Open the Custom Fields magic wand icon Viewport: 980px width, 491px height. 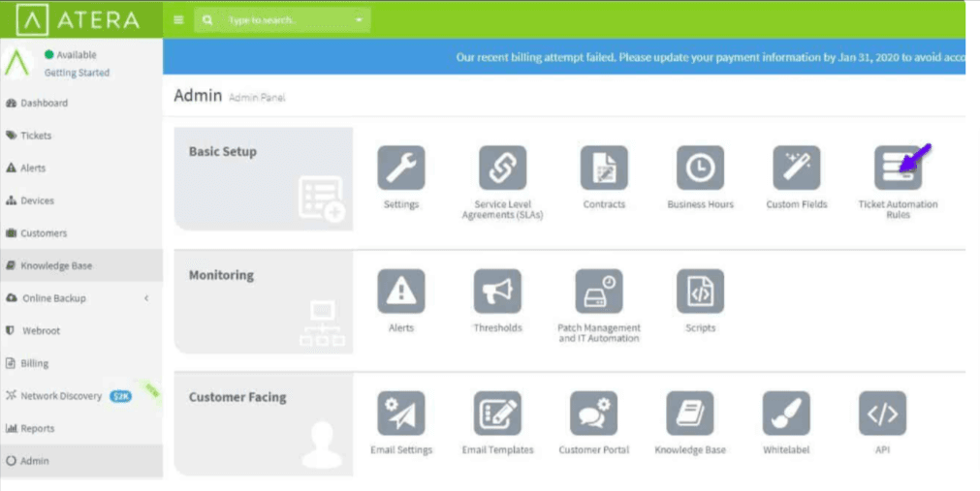pyautogui.click(x=796, y=168)
